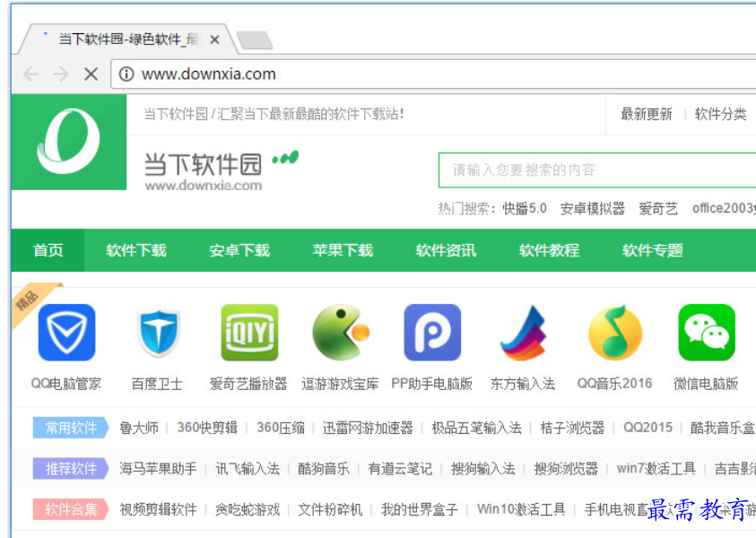This screenshot has height=538, width=756.
Task: Open the 文件粉碎机 link
Action: (x=330, y=509)
